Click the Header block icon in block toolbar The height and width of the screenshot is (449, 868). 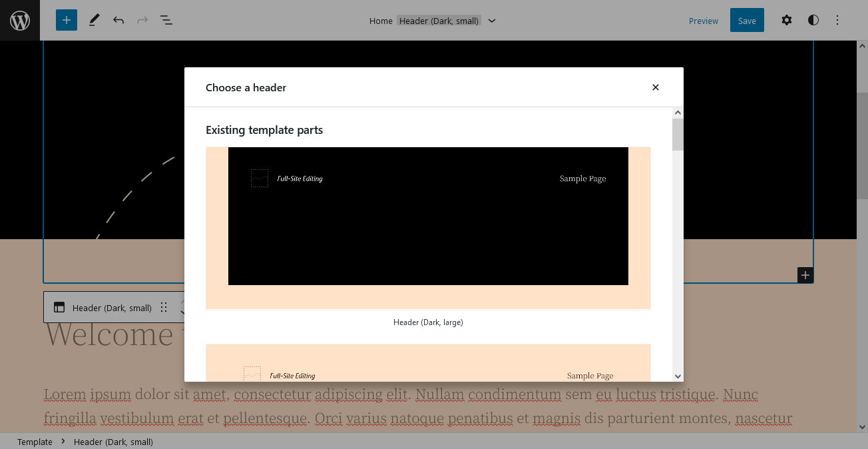(x=59, y=307)
